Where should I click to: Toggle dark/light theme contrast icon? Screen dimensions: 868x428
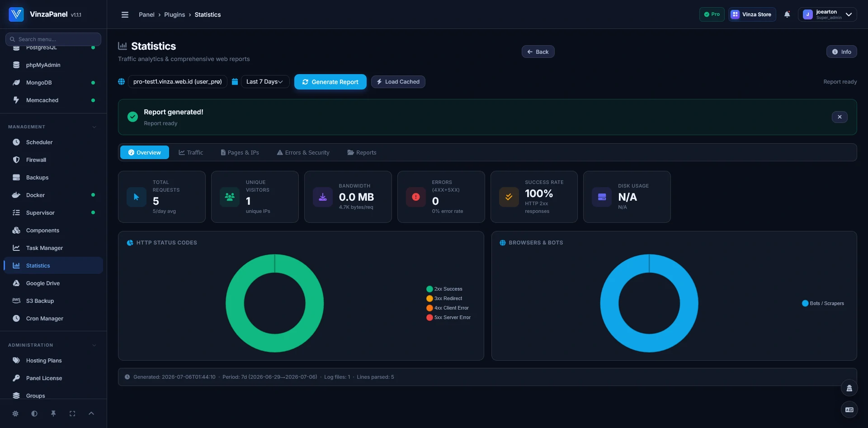point(34,414)
